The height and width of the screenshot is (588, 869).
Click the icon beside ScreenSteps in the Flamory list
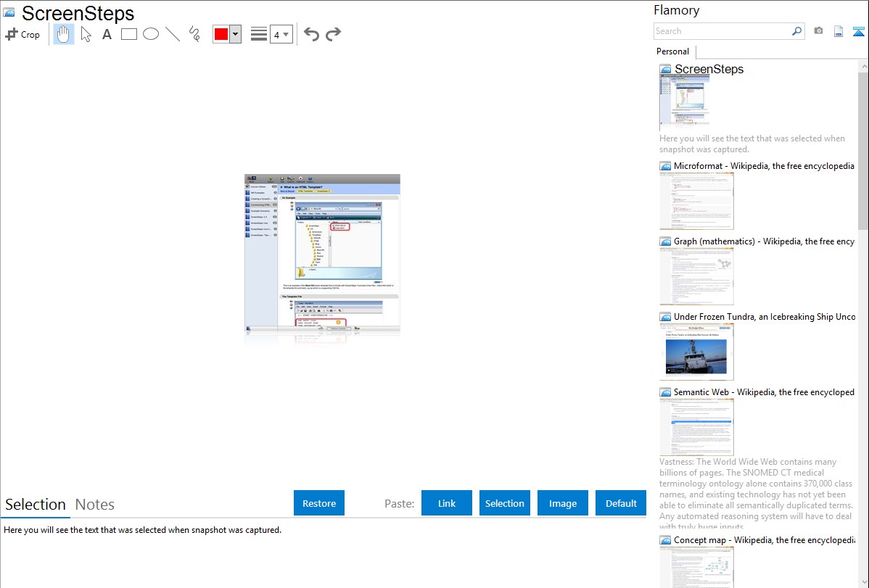pyautogui.click(x=665, y=70)
